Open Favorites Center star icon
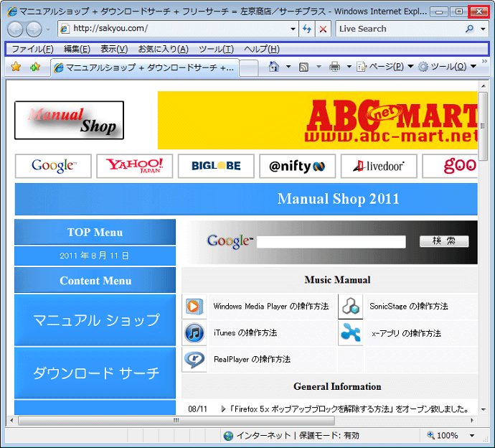Image resolution: width=495 pixels, height=448 pixels. coord(16,67)
